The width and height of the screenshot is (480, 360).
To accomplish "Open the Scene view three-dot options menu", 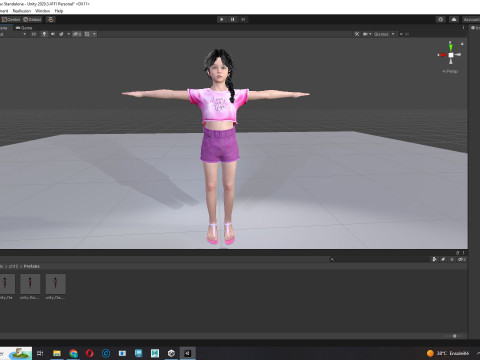I will point(463,28).
